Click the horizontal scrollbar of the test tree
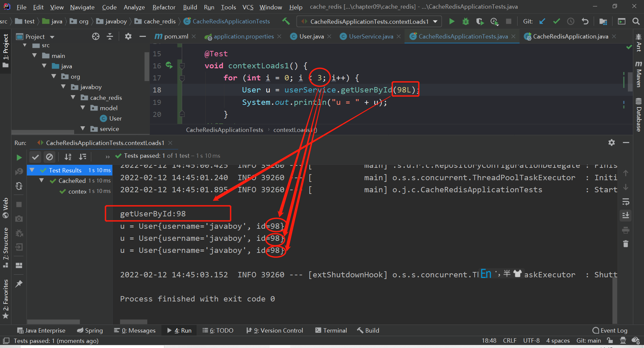 pos(53,322)
